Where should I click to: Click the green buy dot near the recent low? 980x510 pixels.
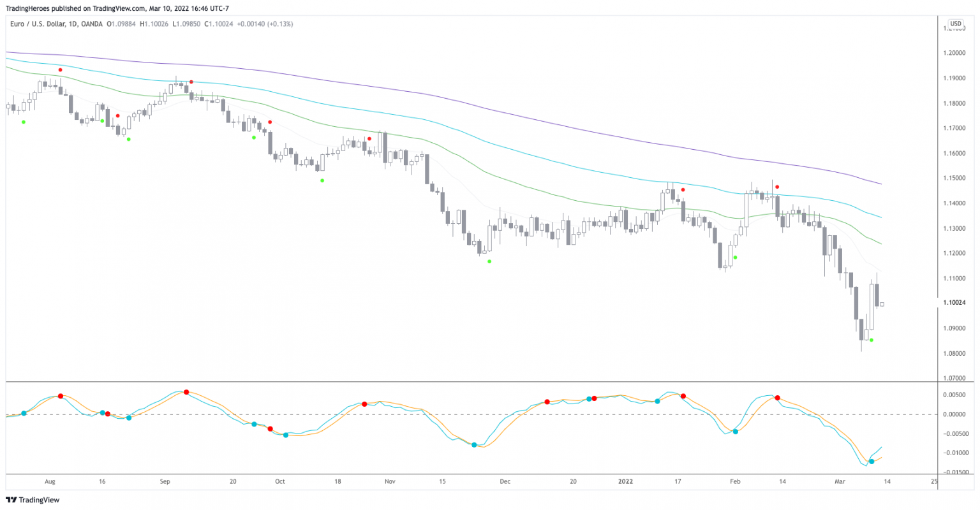point(872,340)
